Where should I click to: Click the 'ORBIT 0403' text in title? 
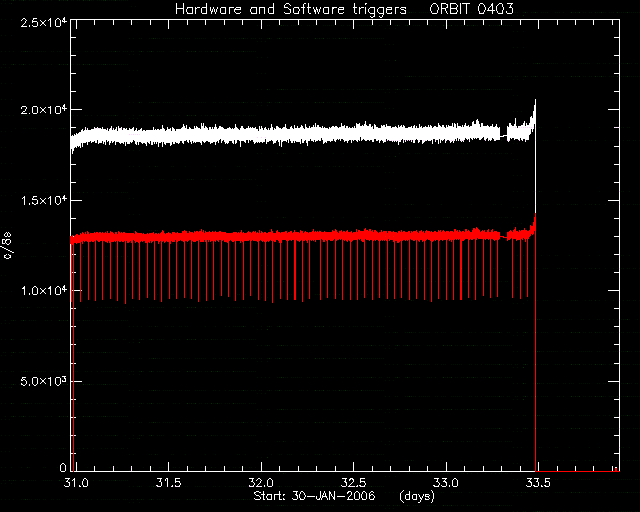[471, 9]
